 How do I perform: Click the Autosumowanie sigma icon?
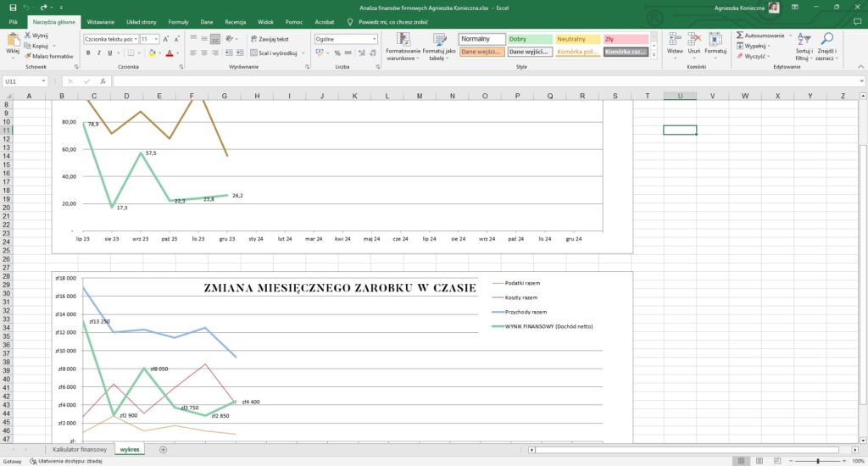pyautogui.click(x=740, y=36)
